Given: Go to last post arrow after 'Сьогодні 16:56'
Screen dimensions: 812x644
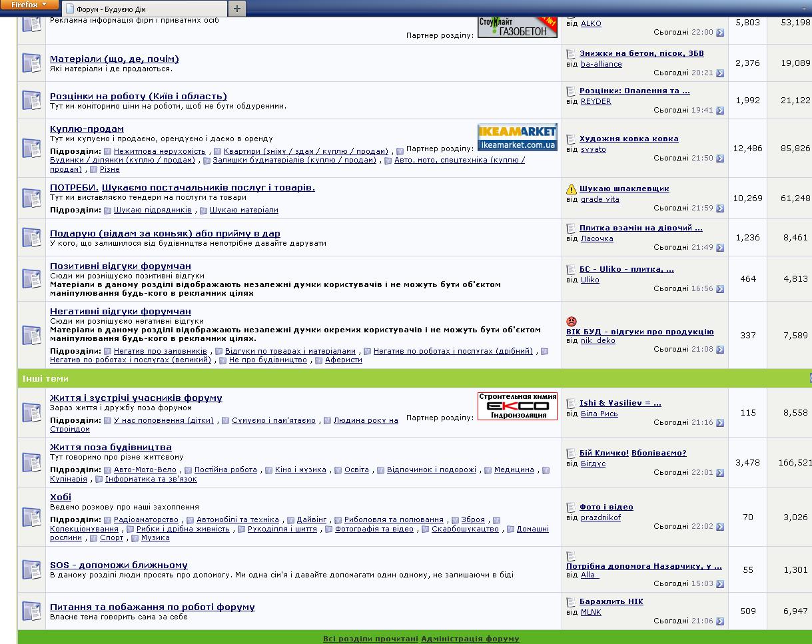Looking at the screenshot, I should pos(720,289).
